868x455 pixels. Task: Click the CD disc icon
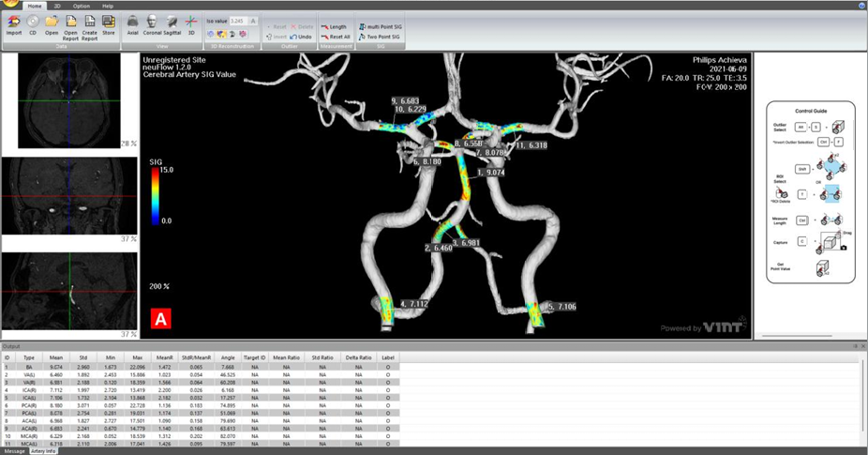click(x=33, y=25)
